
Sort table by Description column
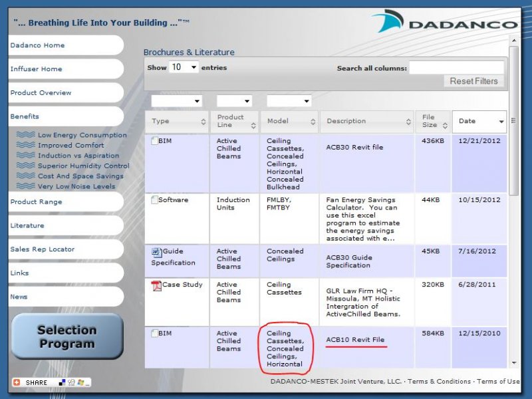click(367, 122)
